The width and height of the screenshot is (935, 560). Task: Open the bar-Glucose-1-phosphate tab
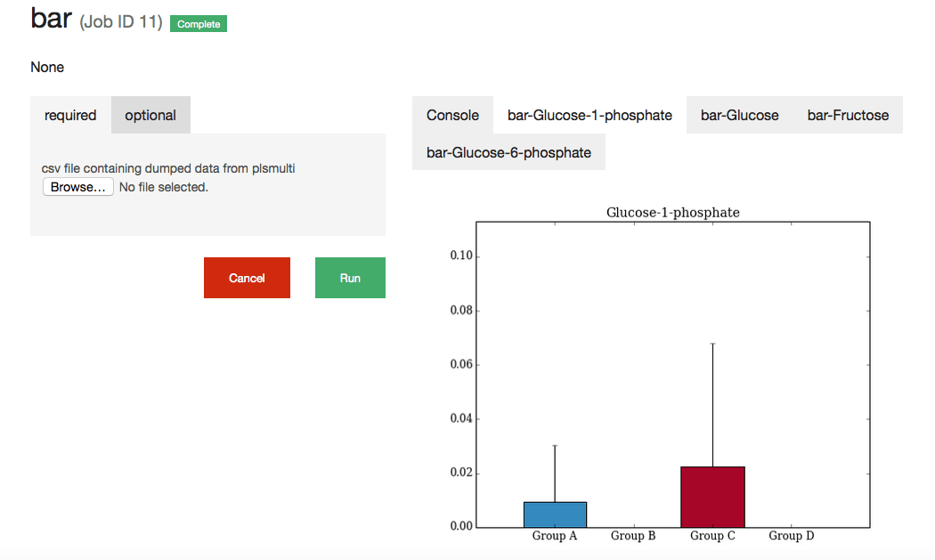[589, 115]
